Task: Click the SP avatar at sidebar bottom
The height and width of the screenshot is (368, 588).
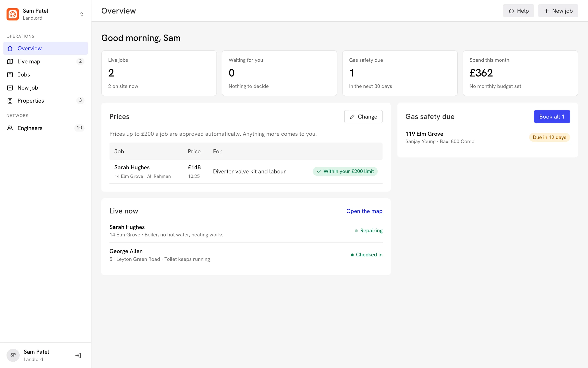Action: pyautogui.click(x=13, y=355)
